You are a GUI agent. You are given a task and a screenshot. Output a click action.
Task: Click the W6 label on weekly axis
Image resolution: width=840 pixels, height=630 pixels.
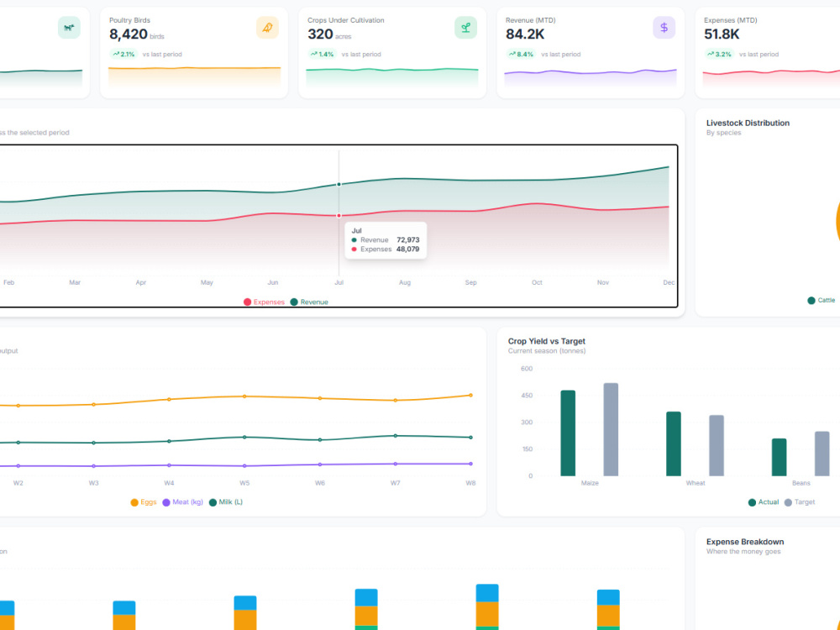point(320,483)
